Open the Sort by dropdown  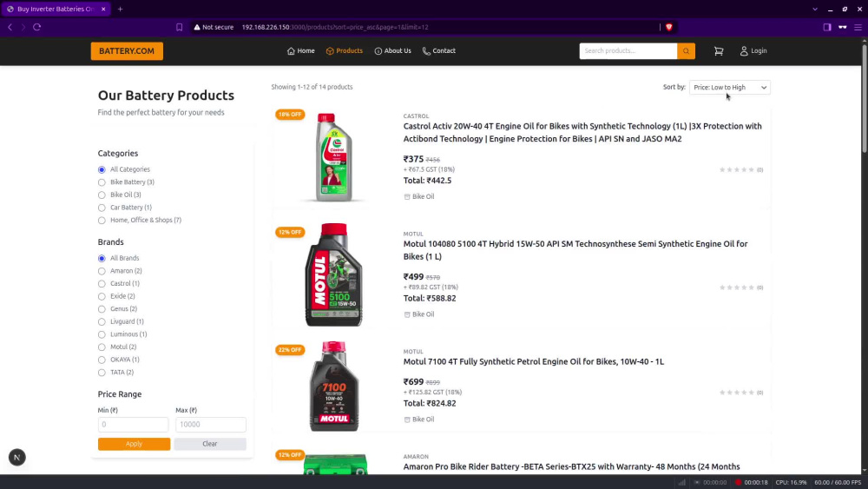[730, 88]
